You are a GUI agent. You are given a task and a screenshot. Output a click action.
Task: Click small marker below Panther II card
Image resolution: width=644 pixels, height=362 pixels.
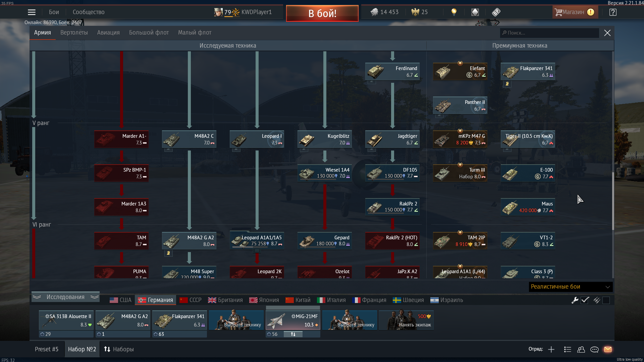[x=439, y=116]
